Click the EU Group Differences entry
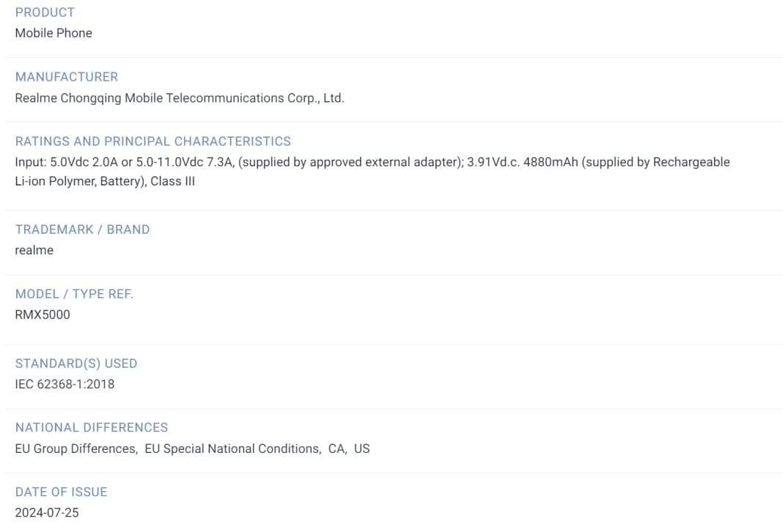Viewport: 783px width, 532px height. (x=76, y=448)
